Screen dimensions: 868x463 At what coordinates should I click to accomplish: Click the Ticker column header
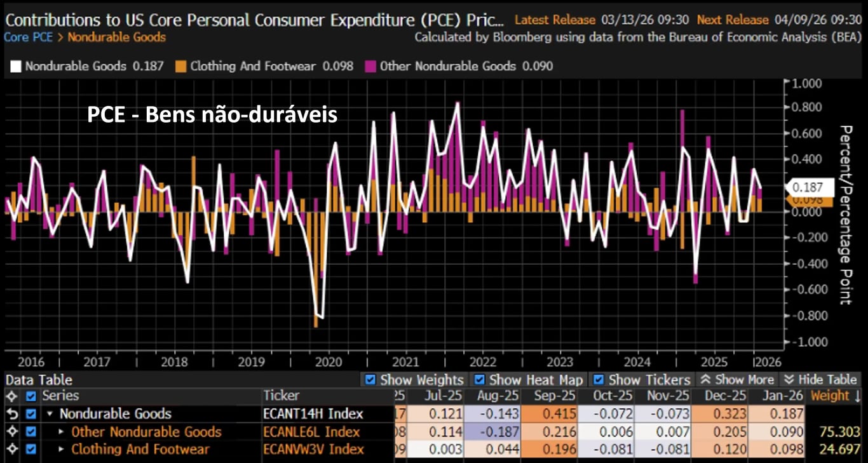(281, 396)
